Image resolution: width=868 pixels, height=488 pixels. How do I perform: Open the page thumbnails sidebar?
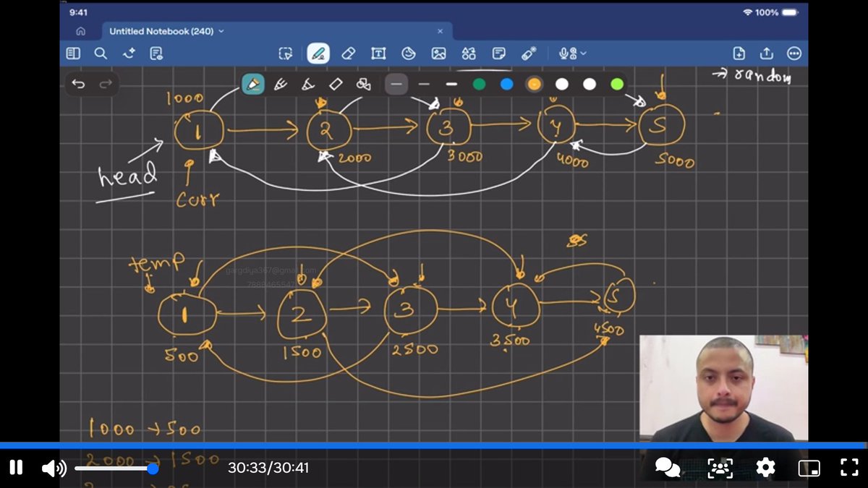click(73, 53)
